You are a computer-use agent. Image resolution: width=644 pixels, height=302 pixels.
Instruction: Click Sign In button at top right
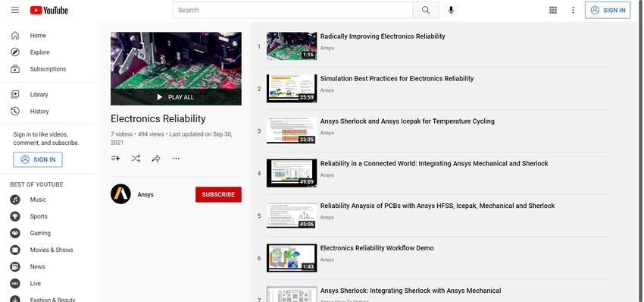[x=608, y=11]
